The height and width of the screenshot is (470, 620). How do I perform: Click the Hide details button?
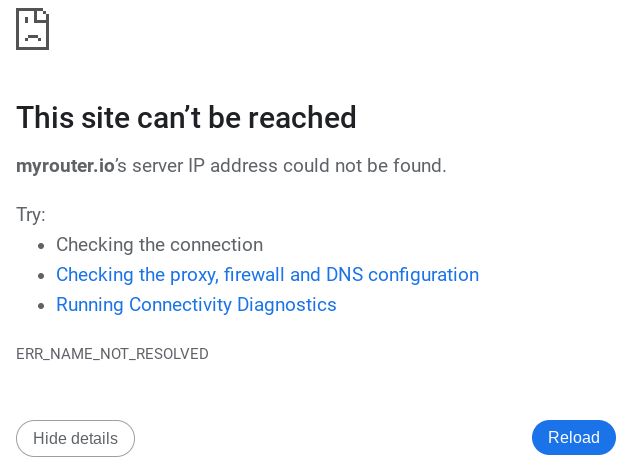tap(75, 438)
